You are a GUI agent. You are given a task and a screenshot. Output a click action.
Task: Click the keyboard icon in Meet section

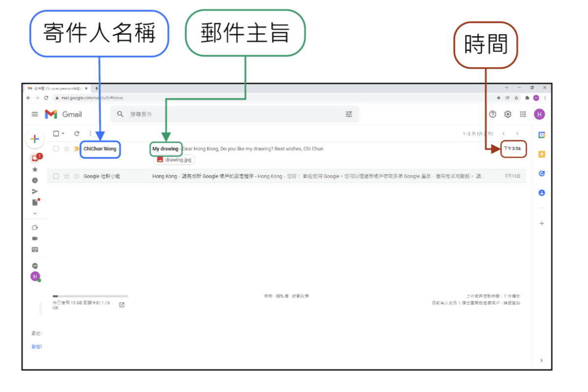[35, 249]
